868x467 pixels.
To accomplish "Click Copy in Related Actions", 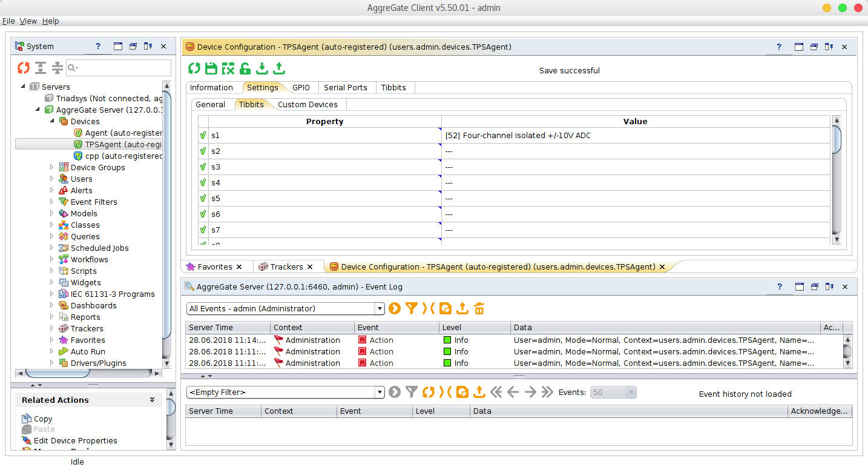I will 43,419.
